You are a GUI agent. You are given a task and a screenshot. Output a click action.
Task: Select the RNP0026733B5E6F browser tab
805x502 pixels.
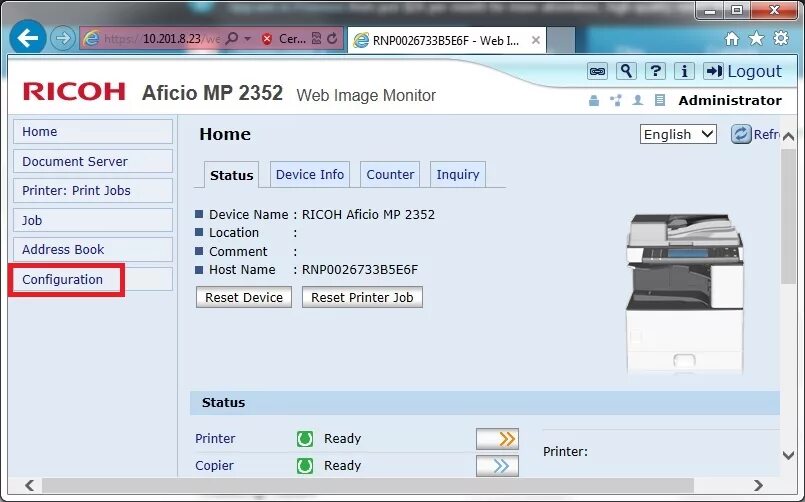[x=447, y=40]
